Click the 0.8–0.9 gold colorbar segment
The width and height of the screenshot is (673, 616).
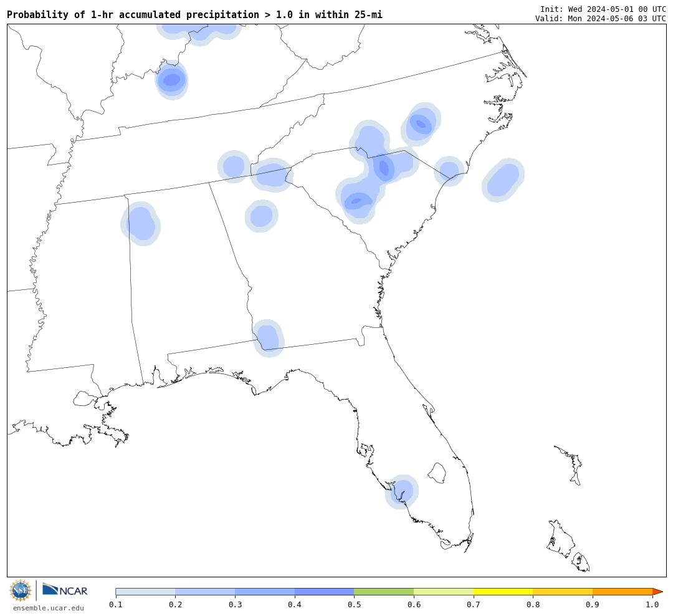[563, 592]
